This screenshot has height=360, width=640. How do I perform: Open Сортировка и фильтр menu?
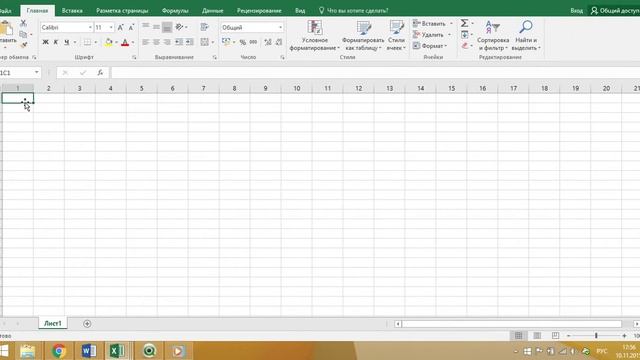(x=493, y=36)
